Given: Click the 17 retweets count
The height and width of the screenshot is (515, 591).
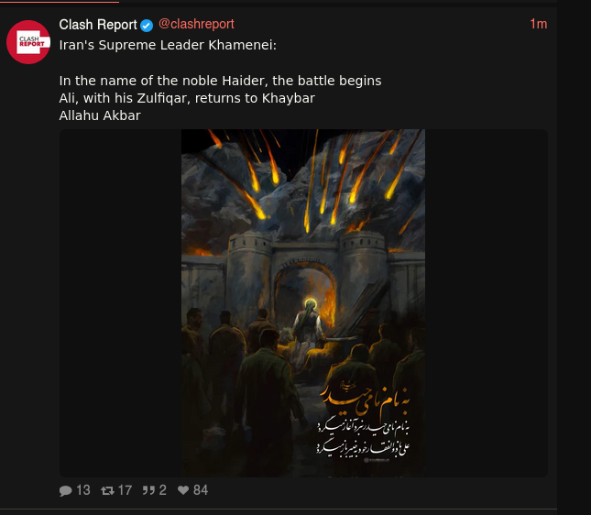Looking at the screenshot, I should click(125, 490).
